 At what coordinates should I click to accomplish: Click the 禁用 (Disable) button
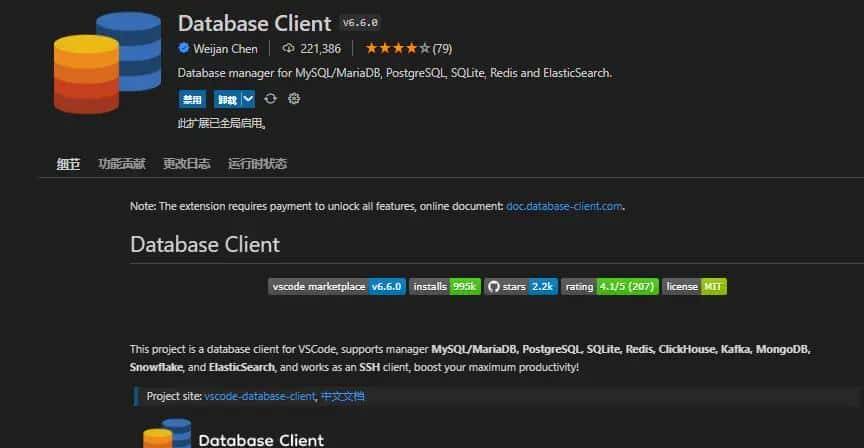[x=191, y=99]
